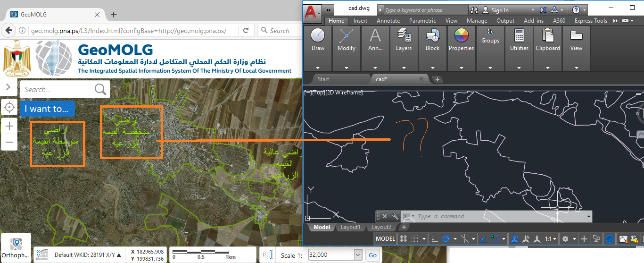Viewport: 644px width, 263px height.
Task: Toggle hardware acceleration blue circle icon
Action: (x=610, y=239)
